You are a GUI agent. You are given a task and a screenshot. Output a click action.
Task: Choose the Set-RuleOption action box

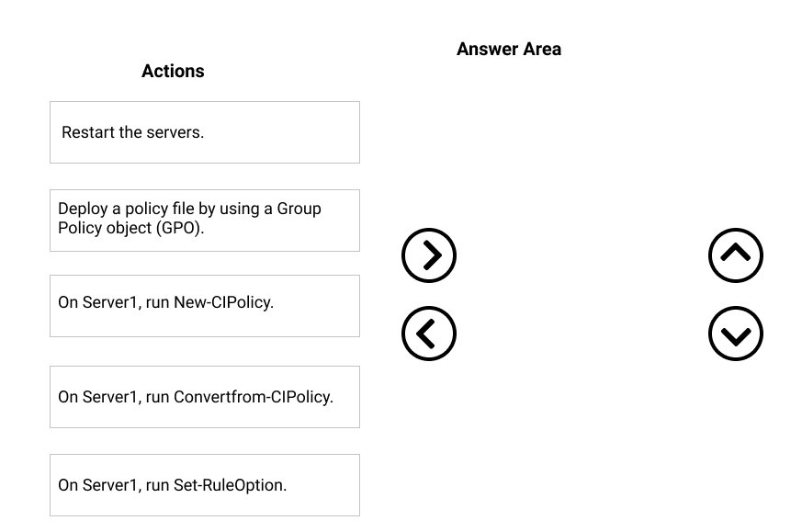point(205,485)
